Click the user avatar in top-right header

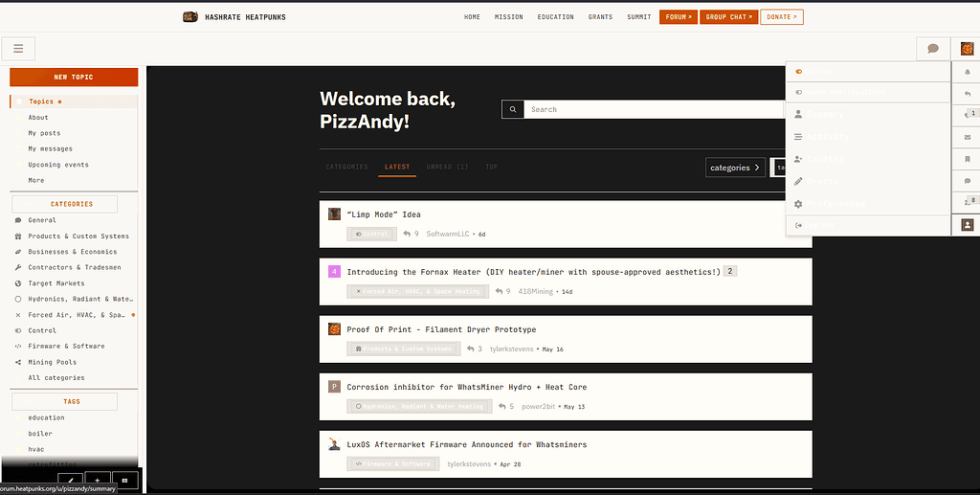click(967, 49)
